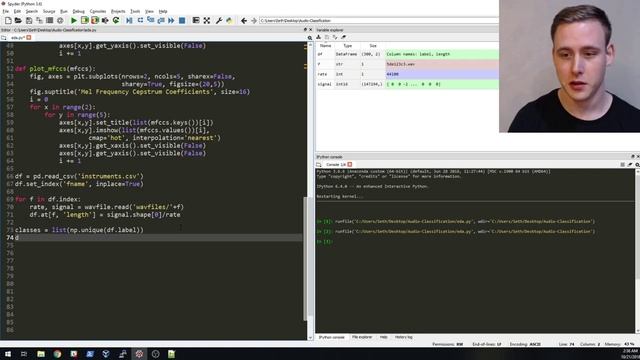
Task: Start debugging the file
Action: 129,20
